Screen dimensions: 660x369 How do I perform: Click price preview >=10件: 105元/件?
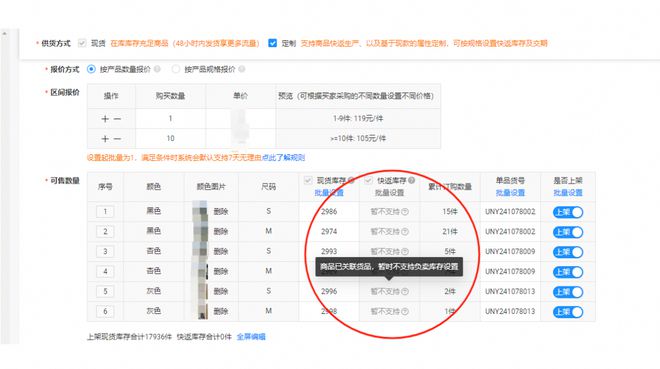[358, 138]
